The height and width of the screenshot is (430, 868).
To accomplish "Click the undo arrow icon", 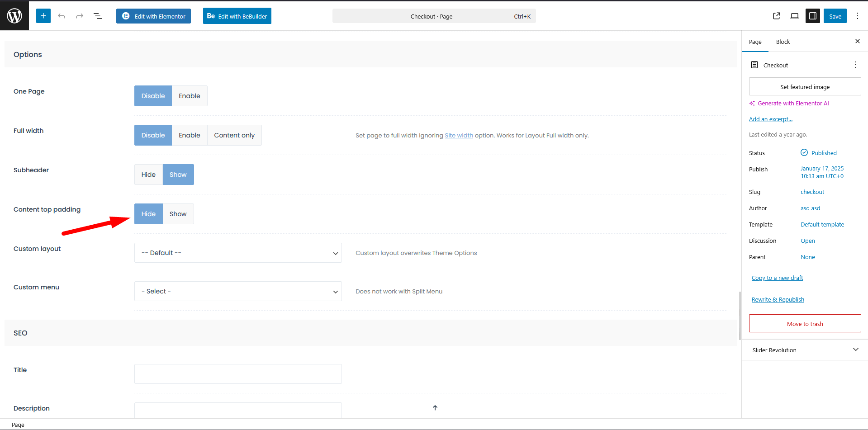I will click(x=62, y=16).
